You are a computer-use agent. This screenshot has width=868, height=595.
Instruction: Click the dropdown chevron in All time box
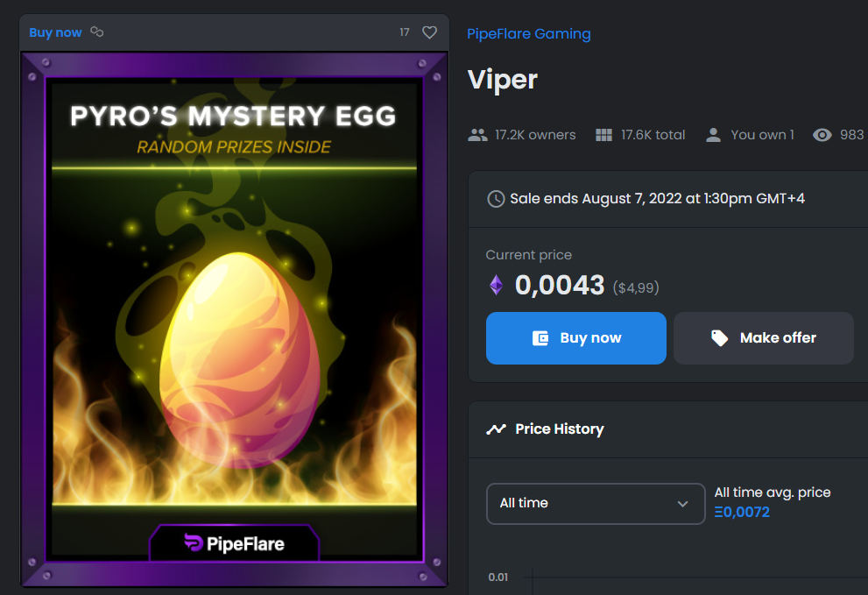(682, 504)
